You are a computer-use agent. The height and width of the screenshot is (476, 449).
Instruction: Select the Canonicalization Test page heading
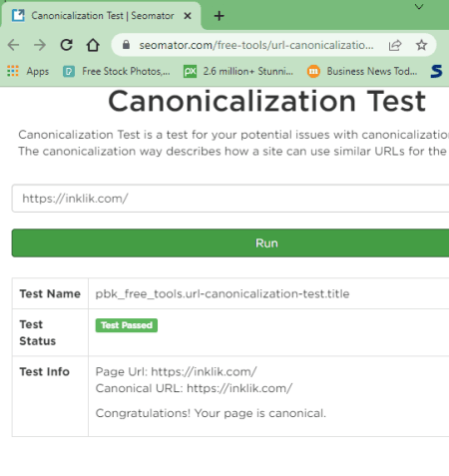266,101
